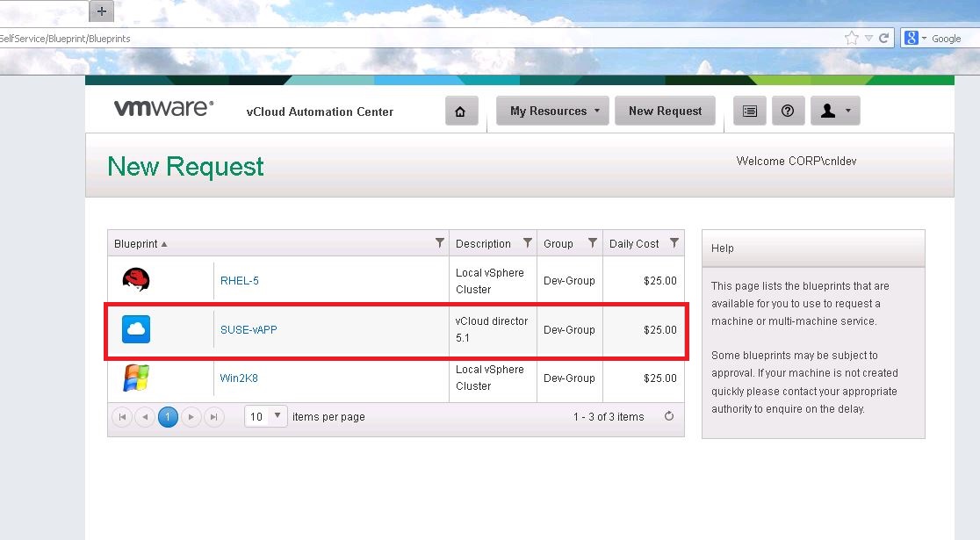Open a new browser tab
The width and height of the screenshot is (980, 540).
coord(102,11)
